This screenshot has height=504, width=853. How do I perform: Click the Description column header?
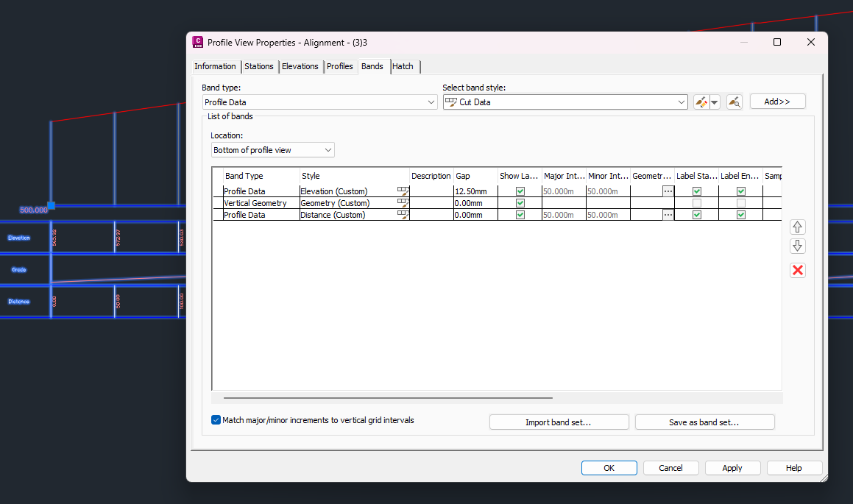431,176
